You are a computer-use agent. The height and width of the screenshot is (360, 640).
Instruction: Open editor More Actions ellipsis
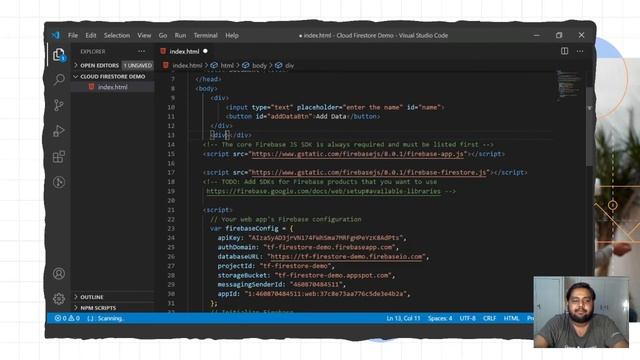[580, 51]
